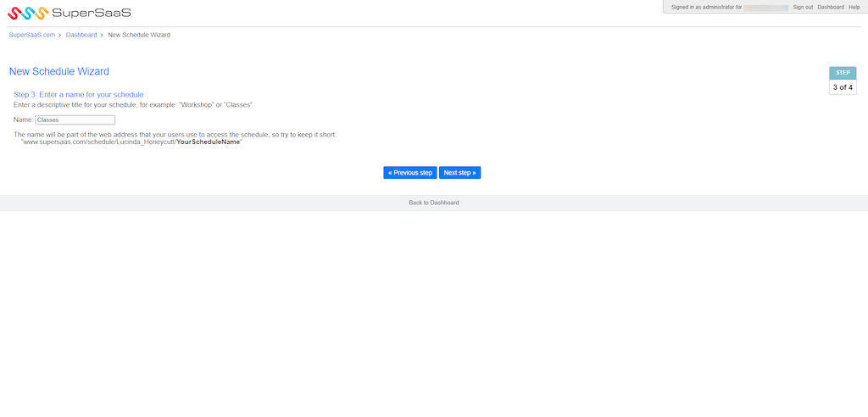Click the SuperSaaS wordmark text in header
Image resolution: width=868 pixels, height=417 pixels.
pos(92,13)
